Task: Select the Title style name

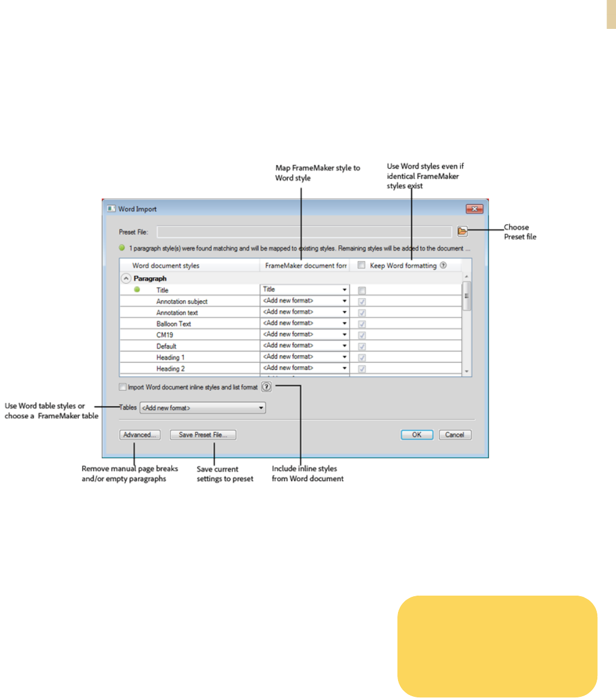Action: (162, 290)
